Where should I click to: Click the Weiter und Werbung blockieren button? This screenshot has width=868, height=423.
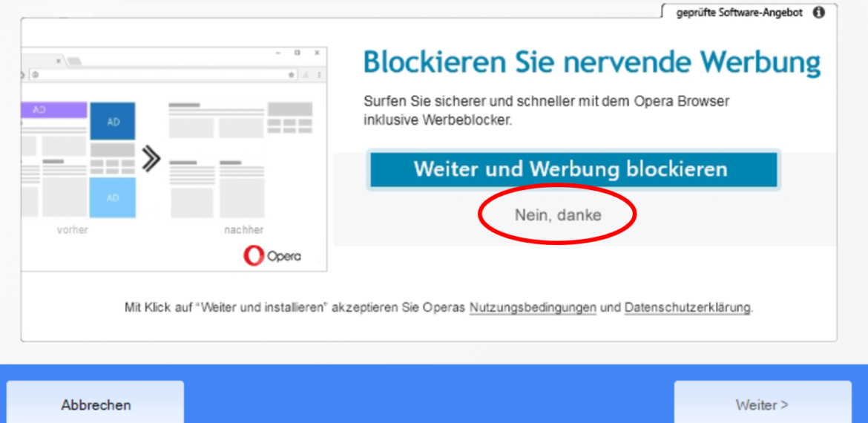pos(573,169)
